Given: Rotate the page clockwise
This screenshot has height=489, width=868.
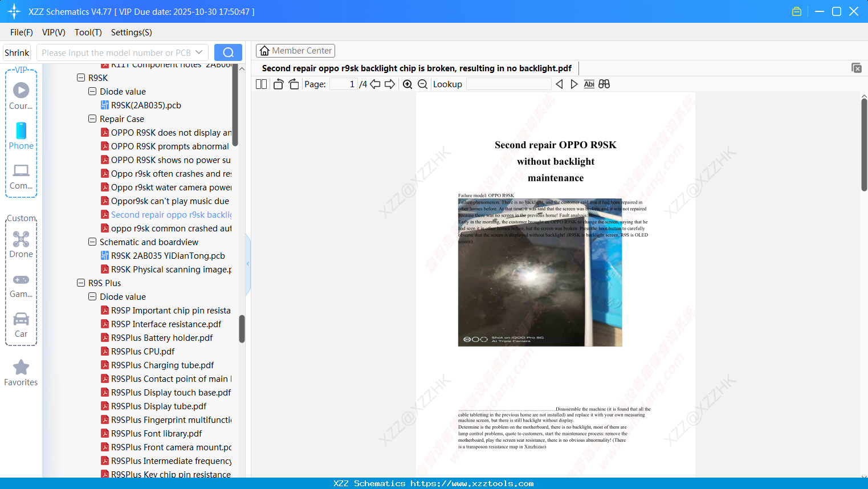Looking at the screenshot, I should (x=294, y=84).
